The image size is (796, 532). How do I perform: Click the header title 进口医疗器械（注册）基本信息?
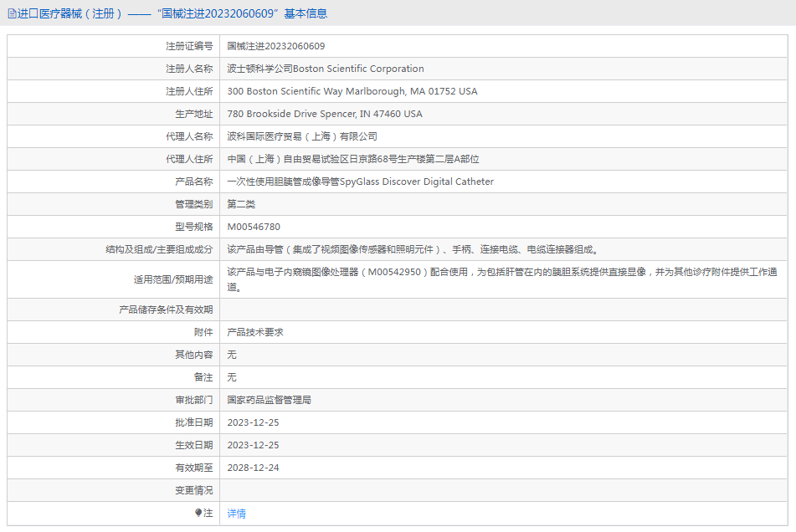coord(172,13)
